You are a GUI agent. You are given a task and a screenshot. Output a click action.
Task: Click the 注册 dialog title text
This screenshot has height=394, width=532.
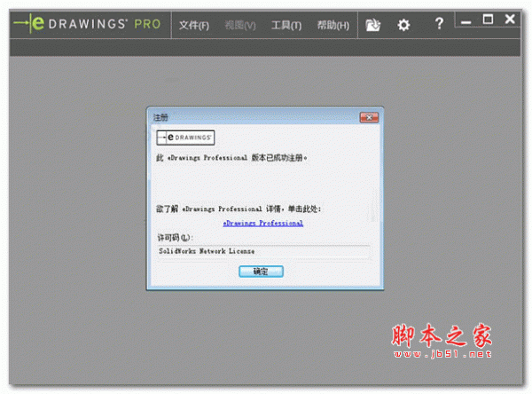(160, 117)
